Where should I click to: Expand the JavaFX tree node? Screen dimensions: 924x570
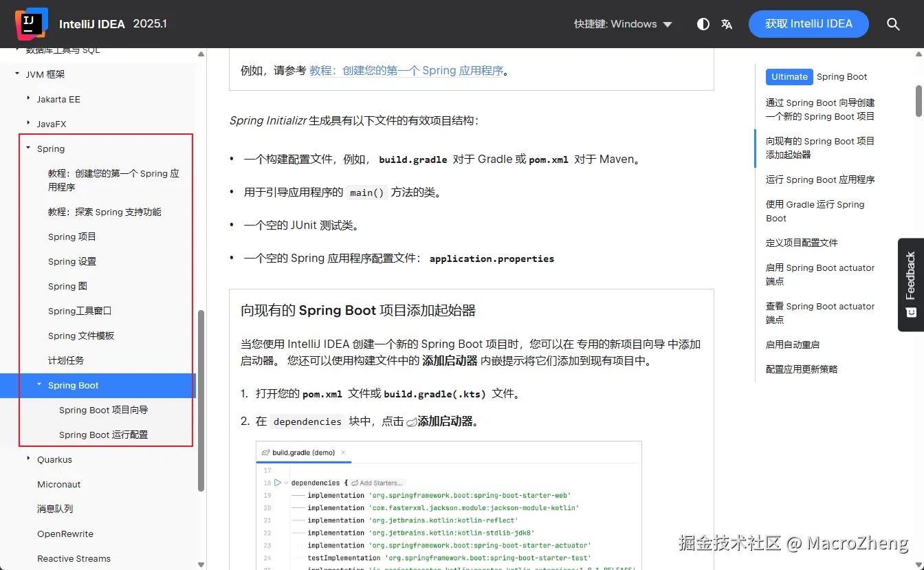click(28, 124)
